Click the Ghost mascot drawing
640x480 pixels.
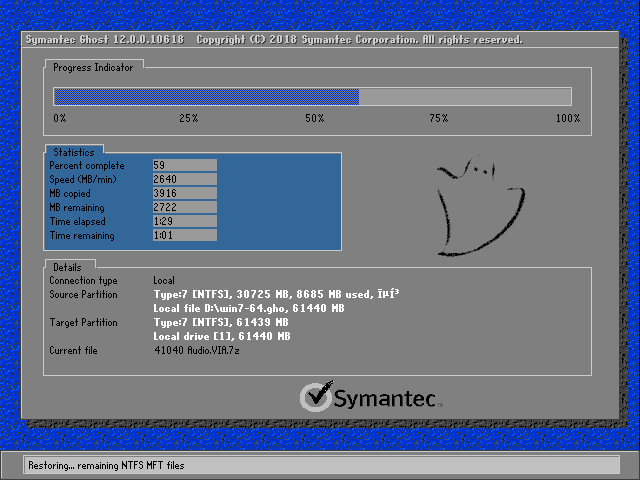click(x=481, y=206)
